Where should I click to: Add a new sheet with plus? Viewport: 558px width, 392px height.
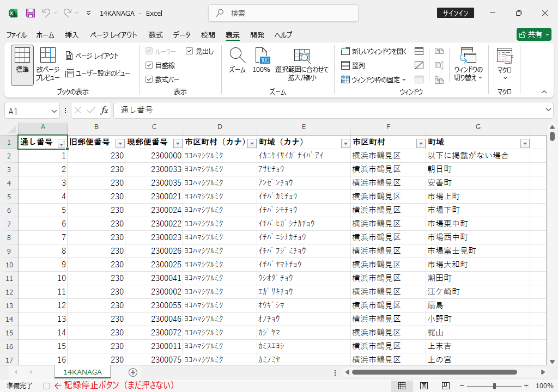click(133, 372)
